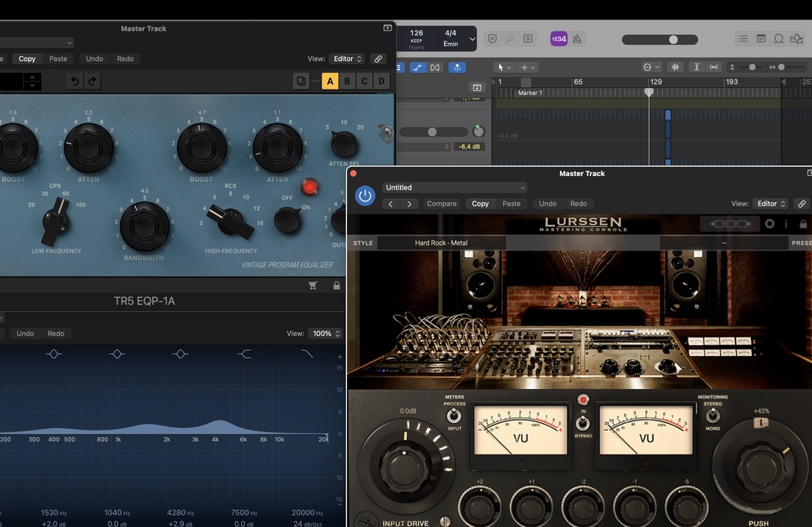
Task: Click Paste in the EQP-1A plugin header
Action: (58, 59)
